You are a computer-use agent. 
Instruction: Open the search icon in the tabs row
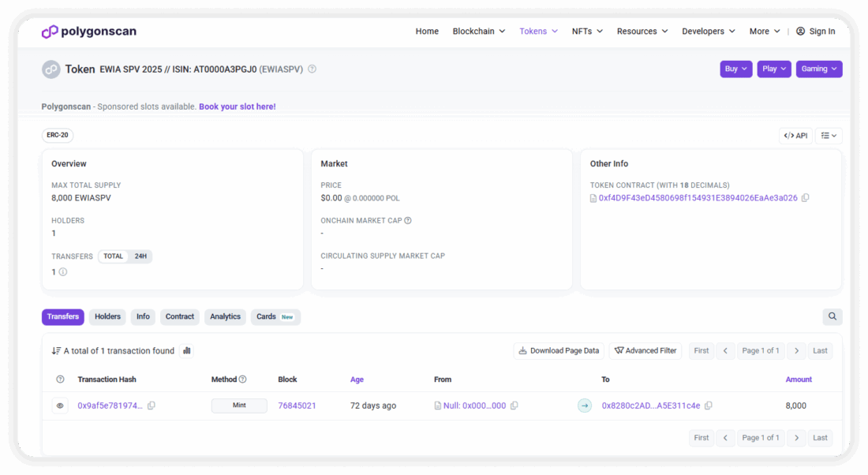pyautogui.click(x=832, y=316)
